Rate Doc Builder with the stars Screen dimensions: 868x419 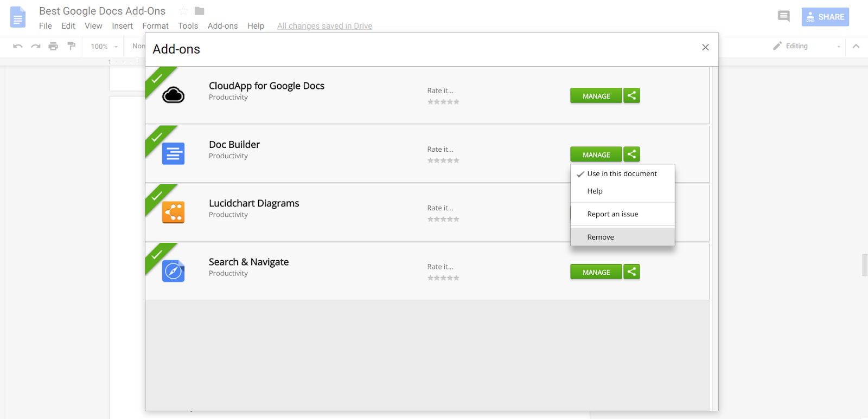point(443,160)
